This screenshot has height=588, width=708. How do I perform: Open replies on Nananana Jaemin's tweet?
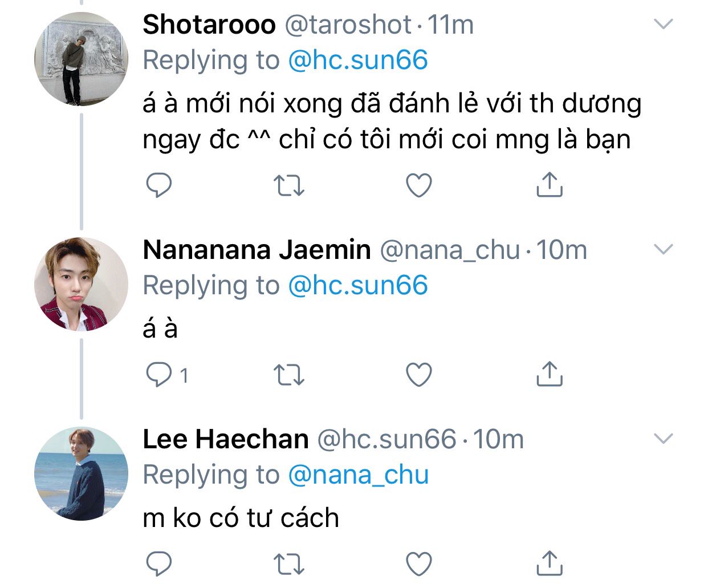pyautogui.click(x=159, y=374)
